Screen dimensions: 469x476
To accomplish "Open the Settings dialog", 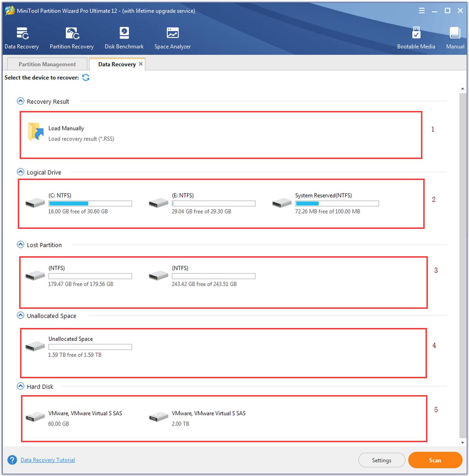I will (x=381, y=460).
